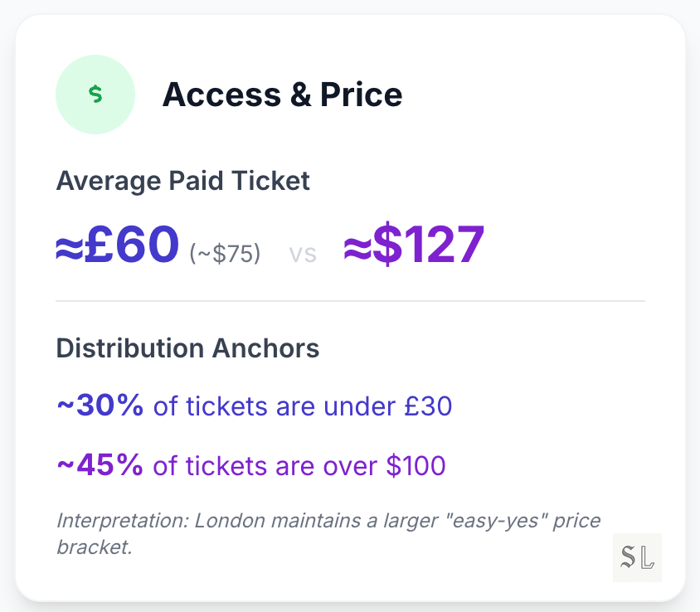Click the Distribution Anchors subheading
The image size is (700, 612).
click(187, 348)
